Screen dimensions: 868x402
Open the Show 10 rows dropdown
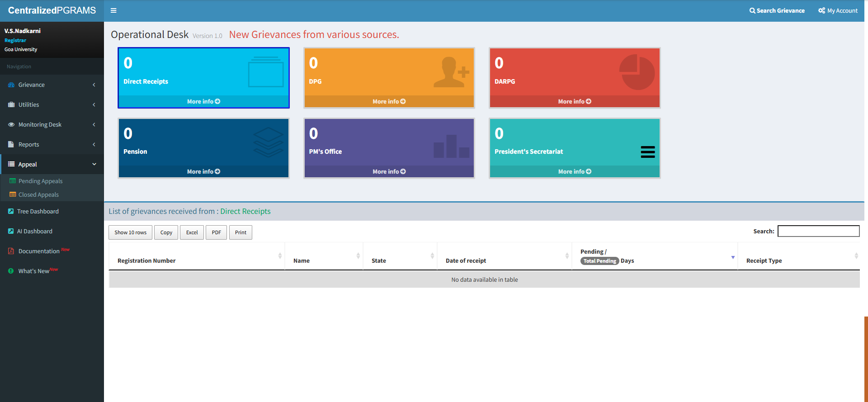coord(130,232)
